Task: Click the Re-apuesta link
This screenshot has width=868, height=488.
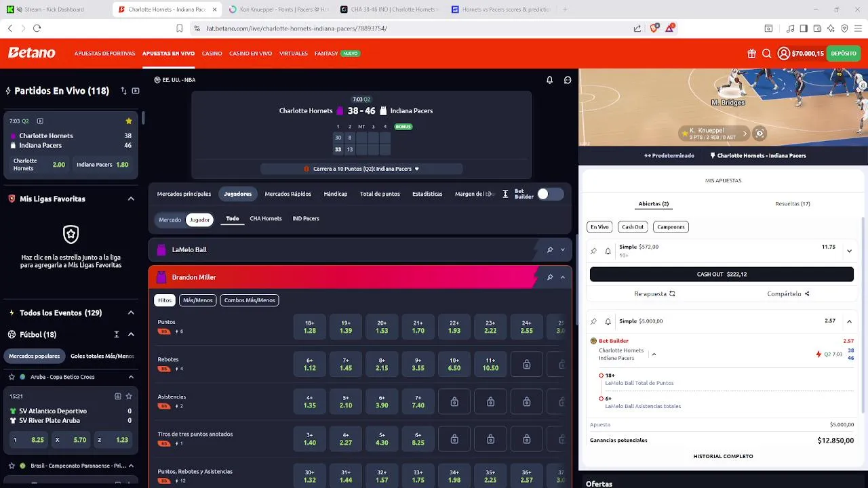Action: click(654, 294)
